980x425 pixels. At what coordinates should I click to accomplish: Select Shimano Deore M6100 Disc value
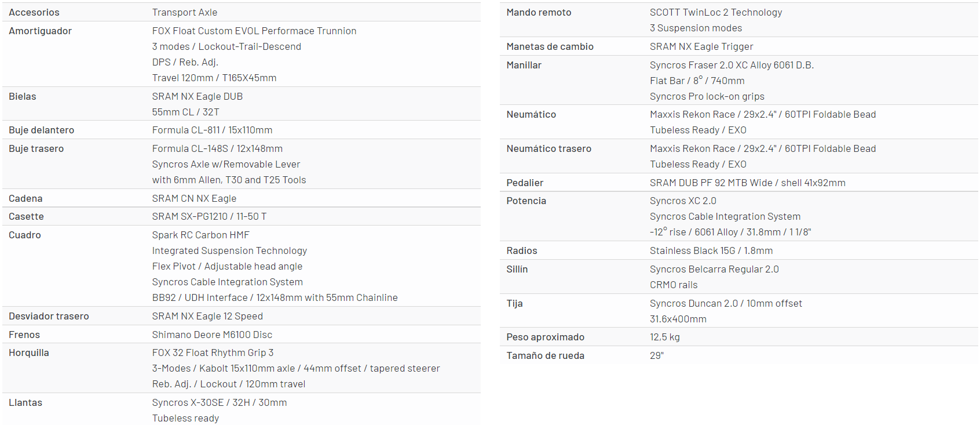(212, 335)
